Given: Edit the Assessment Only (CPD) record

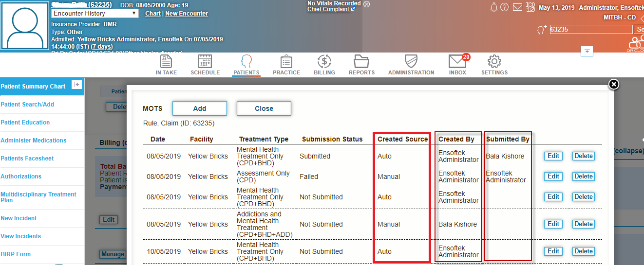Looking at the screenshot, I should click(553, 177).
